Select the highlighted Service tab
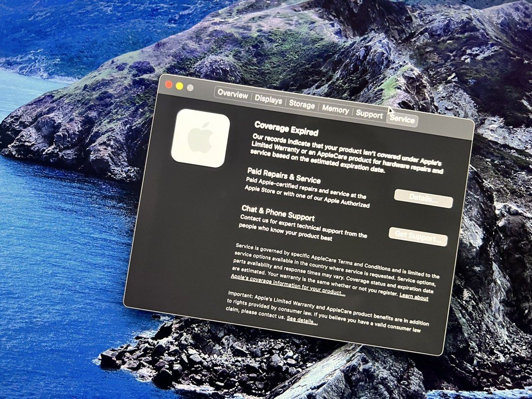This screenshot has height=399, width=532. pyautogui.click(x=402, y=119)
